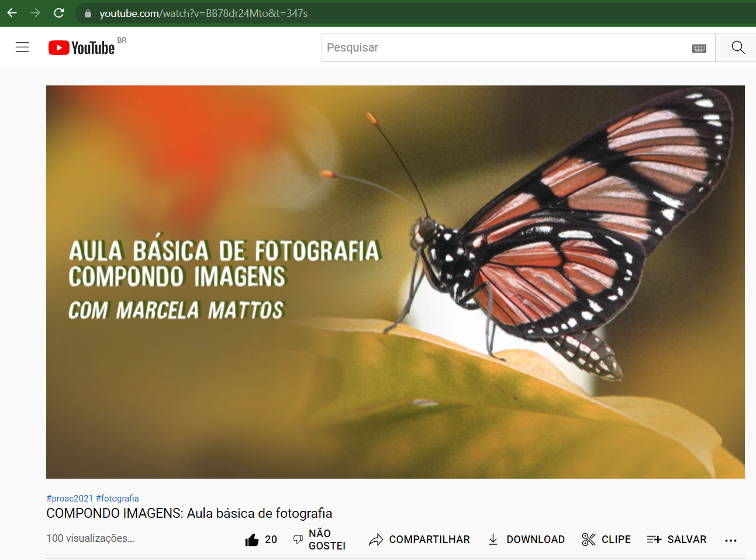Open the #proac2021 hashtag link
The height and width of the screenshot is (560, 756).
(70, 499)
